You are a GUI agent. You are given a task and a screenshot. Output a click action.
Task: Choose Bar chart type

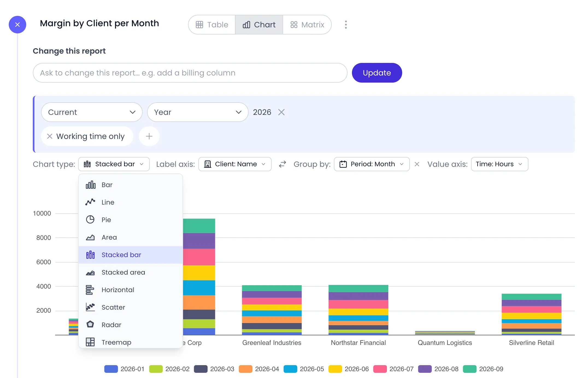click(x=131, y=185)
